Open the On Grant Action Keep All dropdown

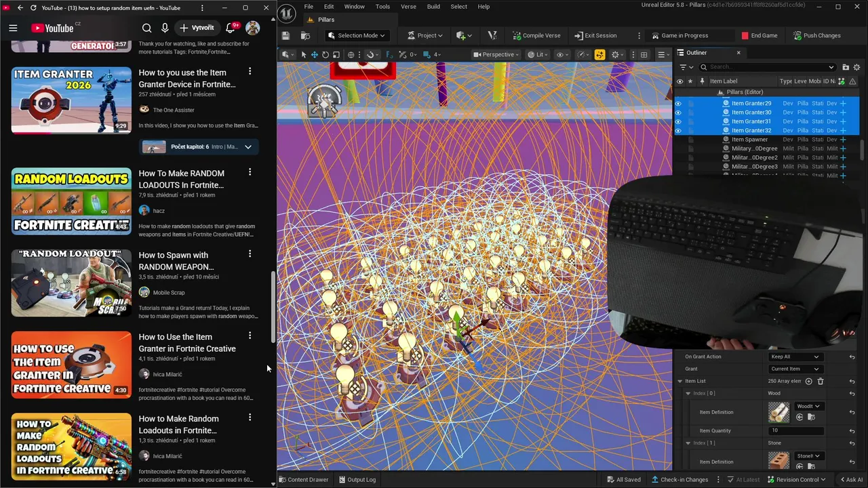point(795,357)
